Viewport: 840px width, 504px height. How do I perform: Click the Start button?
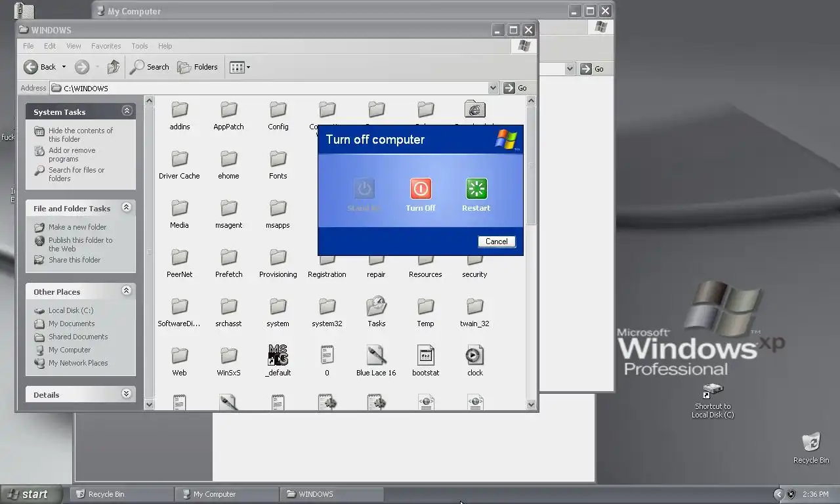tap(32, 494)
